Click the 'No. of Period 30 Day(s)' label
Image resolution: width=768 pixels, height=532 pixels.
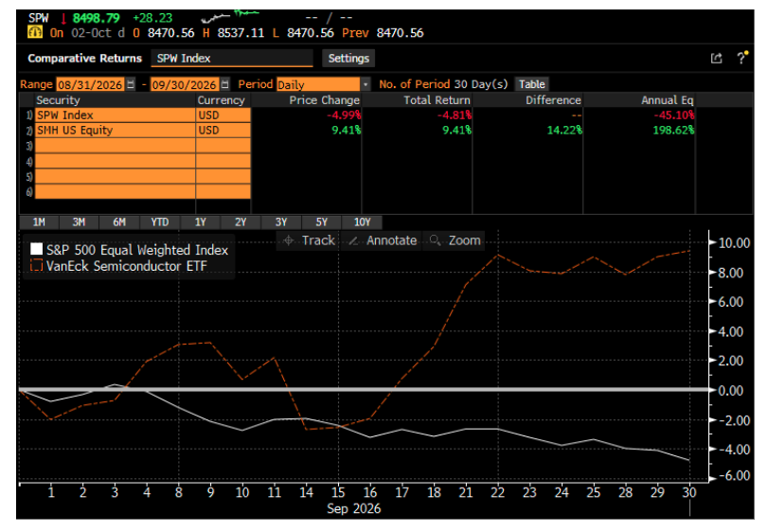443,84
